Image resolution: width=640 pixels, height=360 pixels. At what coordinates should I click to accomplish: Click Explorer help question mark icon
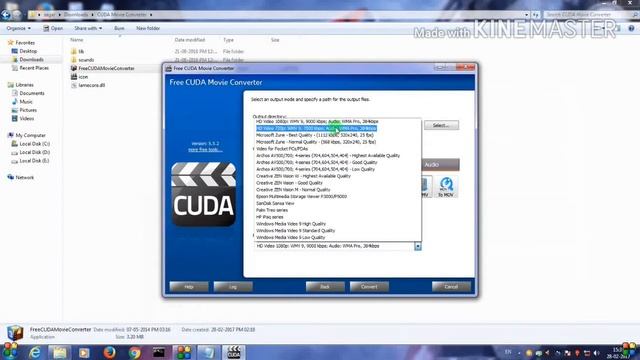click(631, 28)
